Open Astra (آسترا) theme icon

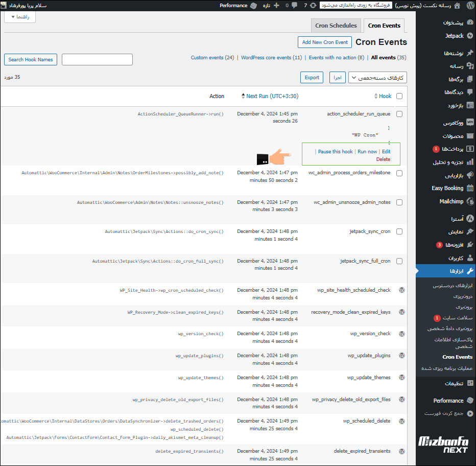click(x=470, y=218)
